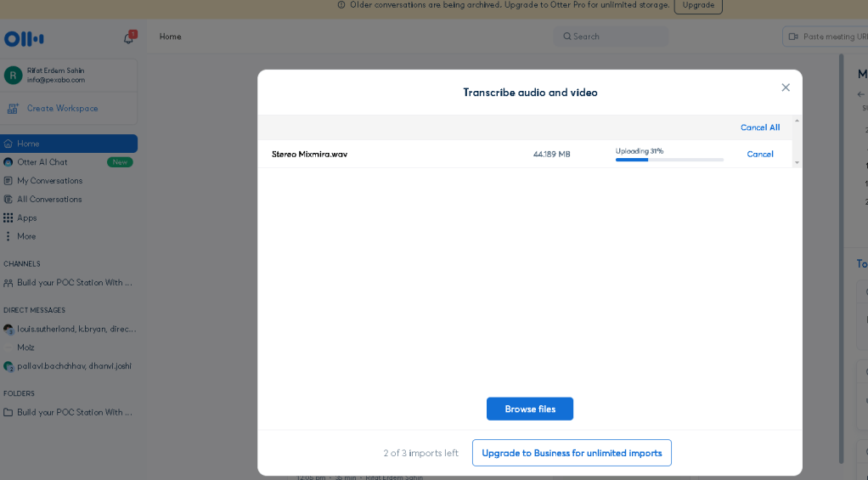
Task: Click the camera icon in Paste meeting URL
Action: click(x=793, y=37)
